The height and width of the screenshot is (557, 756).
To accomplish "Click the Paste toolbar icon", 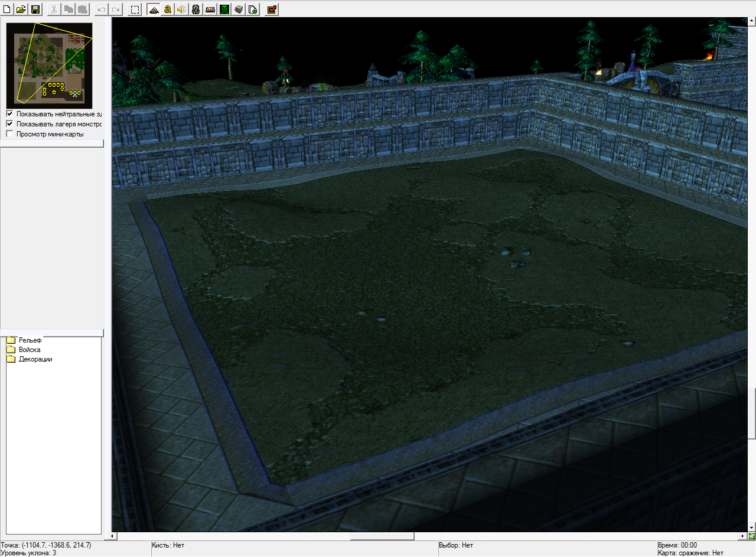I will click(82, 9).
